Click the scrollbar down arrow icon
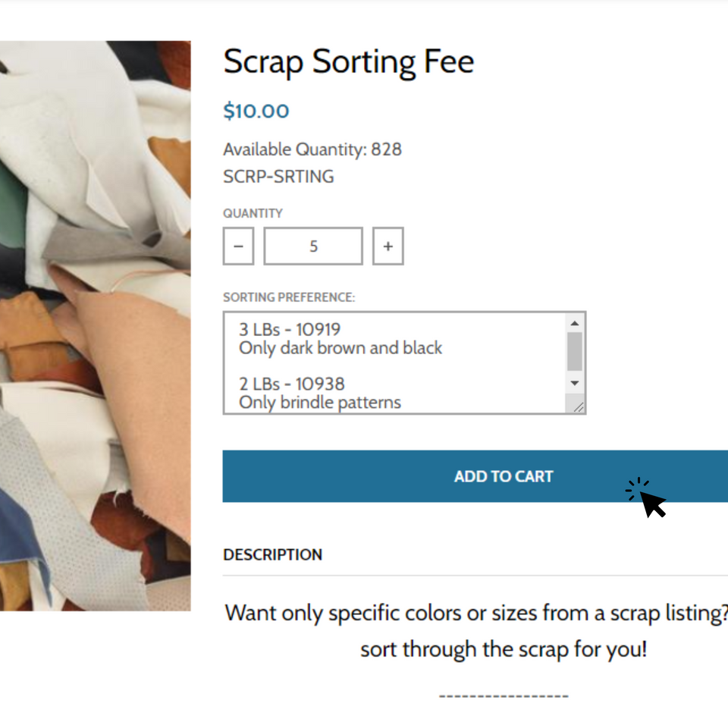 click(x=575, y=384)
